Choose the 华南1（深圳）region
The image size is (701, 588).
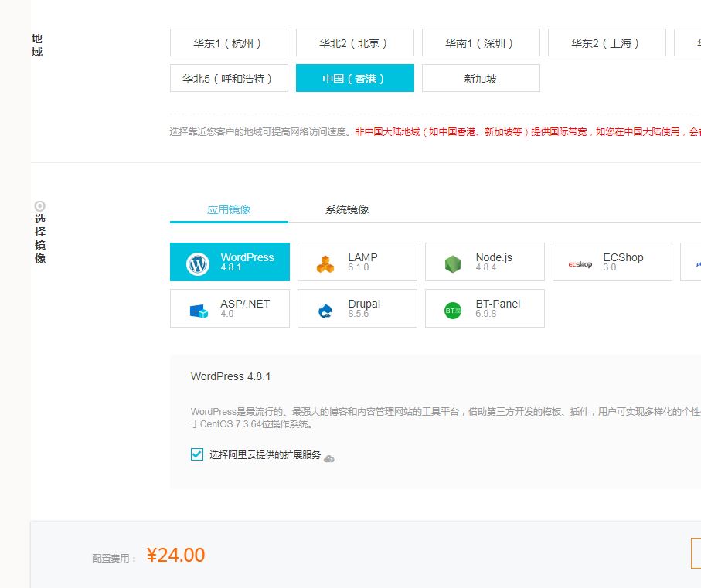(x=481, y=43)
